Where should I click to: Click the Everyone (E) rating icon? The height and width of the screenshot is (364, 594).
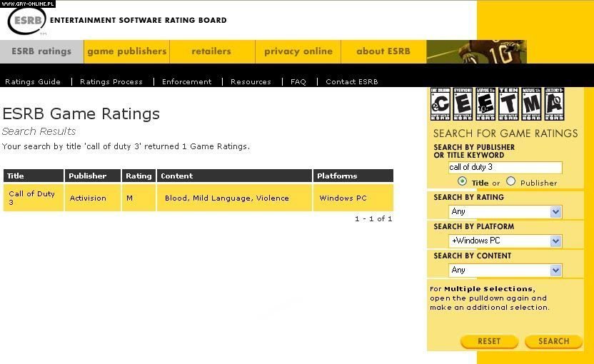[463, 104]
